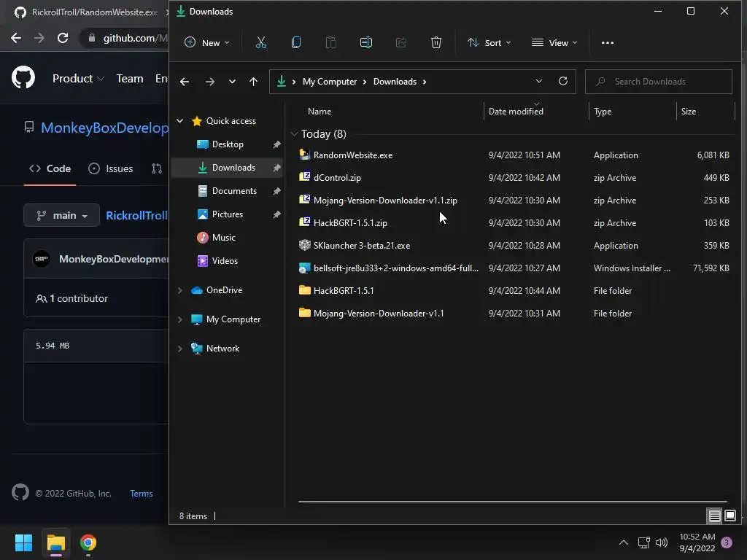The image size is (747, 560).
Task: Unpin Documents from Quick access
Action: 276,191
